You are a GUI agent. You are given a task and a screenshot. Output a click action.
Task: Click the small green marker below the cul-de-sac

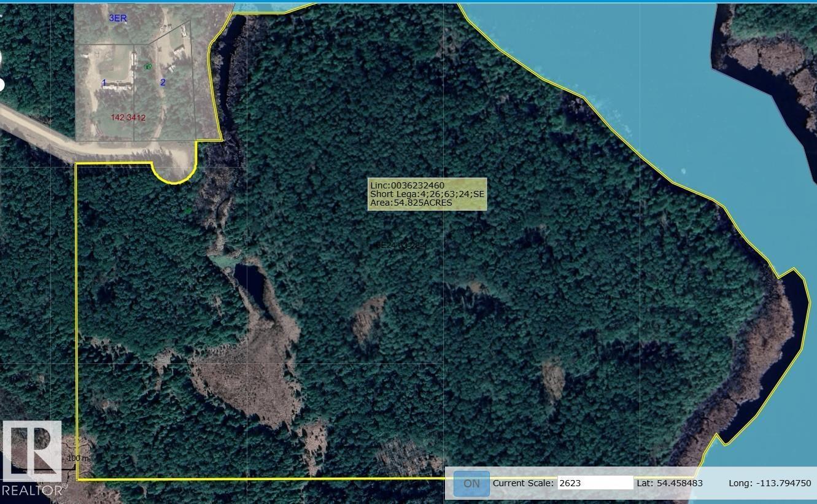(x=187, y=211)
